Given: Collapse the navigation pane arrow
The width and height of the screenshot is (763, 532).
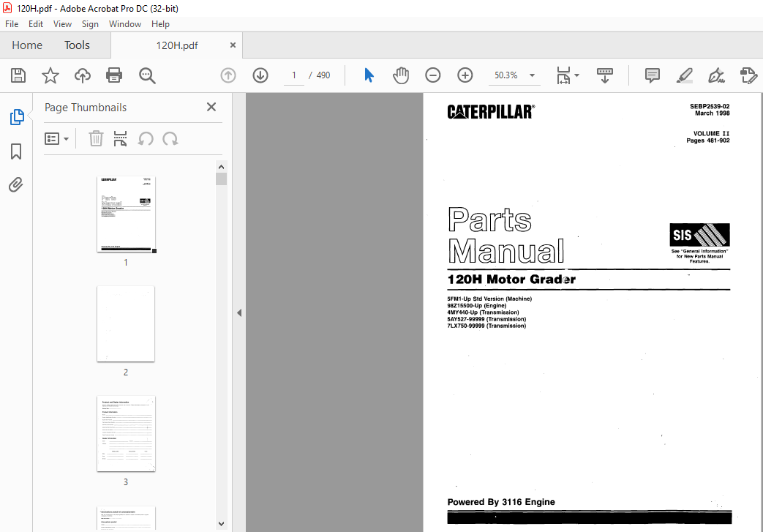Looking at the screenshot, I should coord(239,313).
